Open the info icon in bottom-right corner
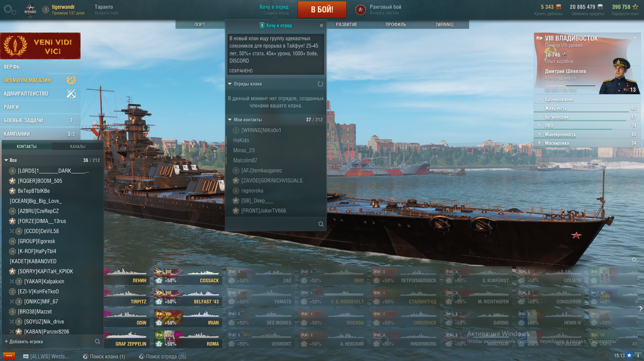This screenshot has height=361, width=644. click(638, 355)
